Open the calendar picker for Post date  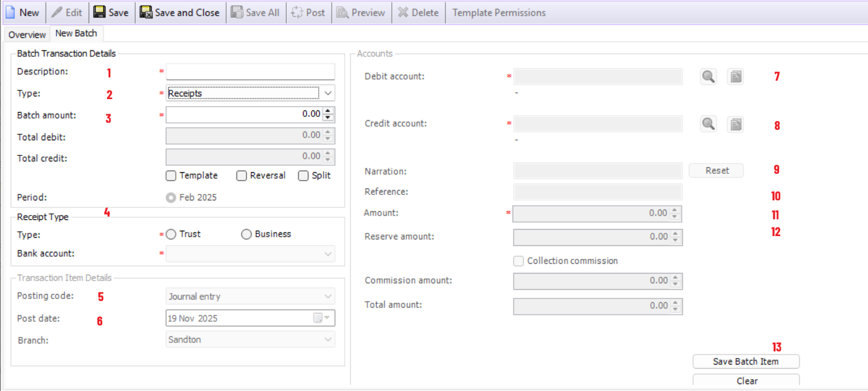(322, 318)
